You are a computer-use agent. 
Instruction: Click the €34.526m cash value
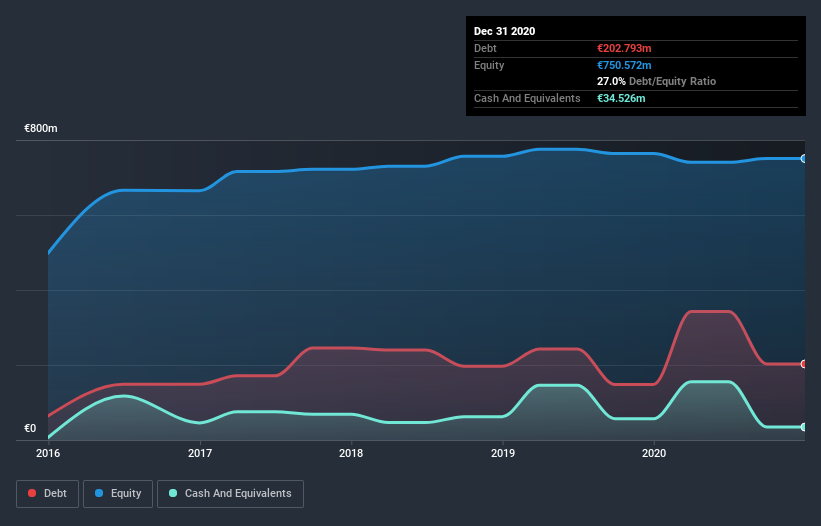tap(621, 98)
